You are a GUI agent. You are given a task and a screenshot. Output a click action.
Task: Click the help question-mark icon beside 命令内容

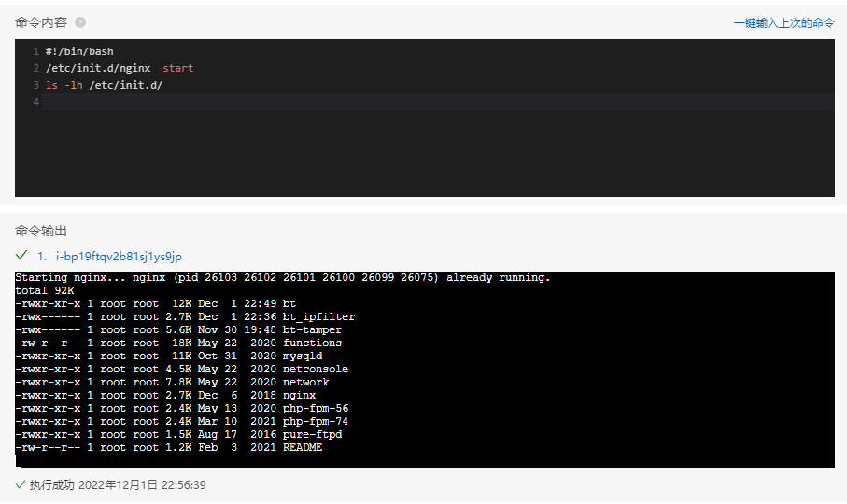tap(80, 22)
